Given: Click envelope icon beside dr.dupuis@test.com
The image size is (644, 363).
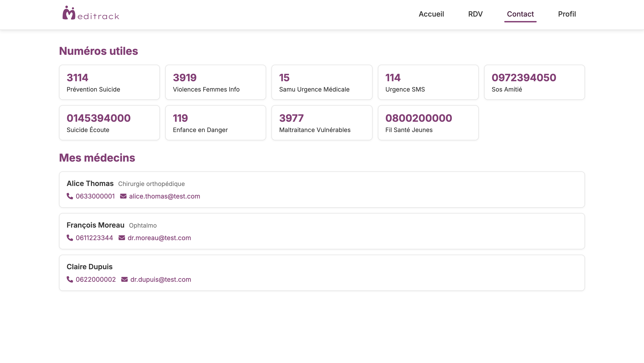Looking at the screenshot, I should [125, 279].
